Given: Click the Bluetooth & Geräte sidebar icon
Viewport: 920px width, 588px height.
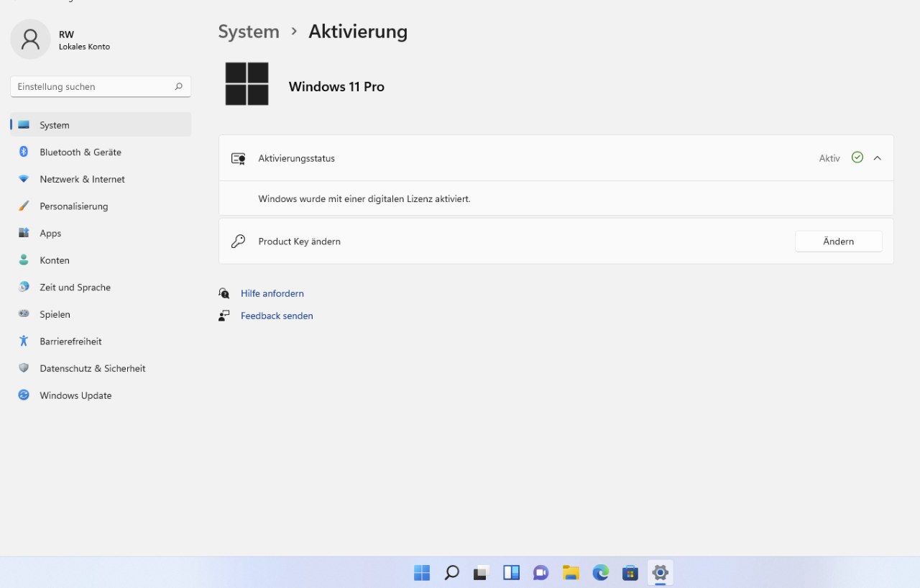Looking at the screenshot, I should (x=24, y=152).
